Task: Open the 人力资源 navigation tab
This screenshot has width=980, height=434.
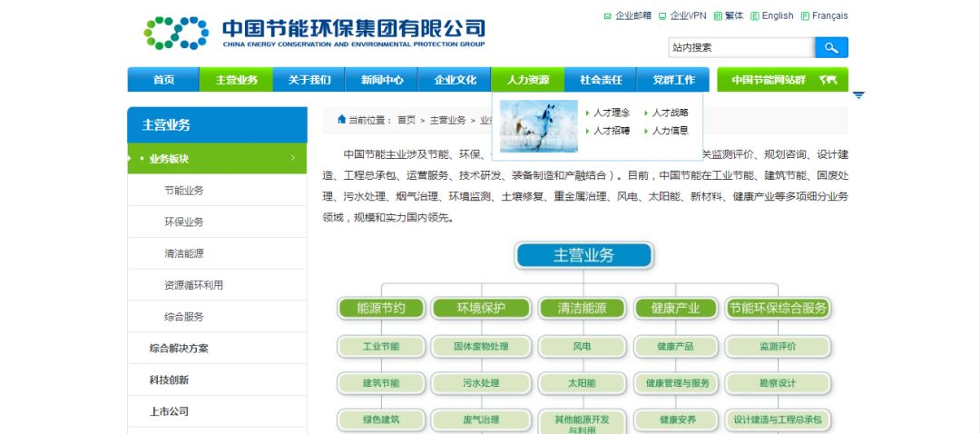Action: coord(527,80)
